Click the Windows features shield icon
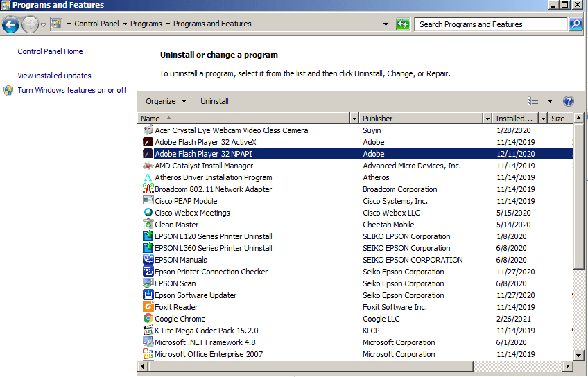This screenshot has width=588, height=377. 8,91
